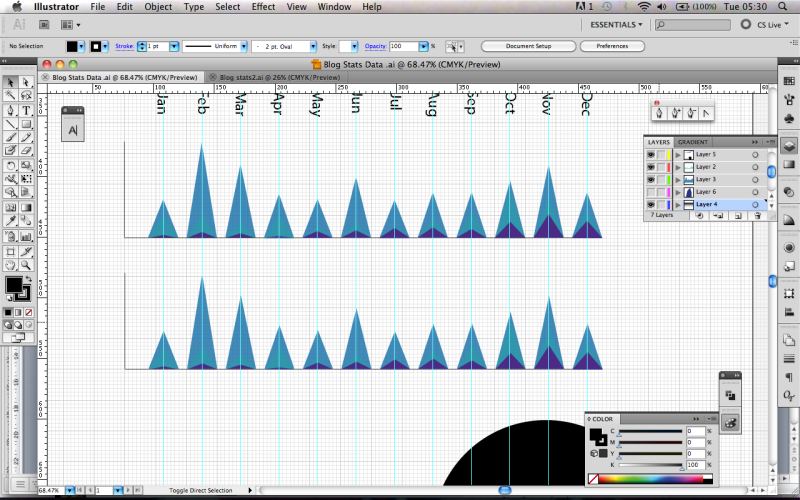
Task: Click Convert Anchor Point tool in floating panel
Action: tap(706, 113)
